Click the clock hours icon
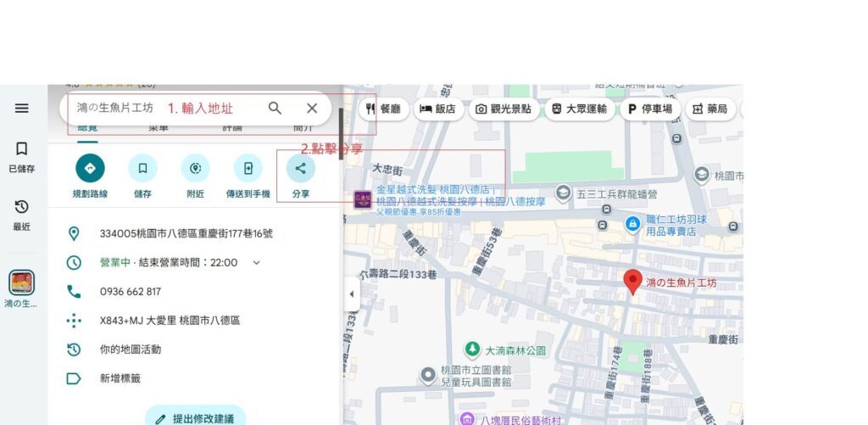This screenshot has height=425, width=868. pyautogui.click(x=74, y=263)
